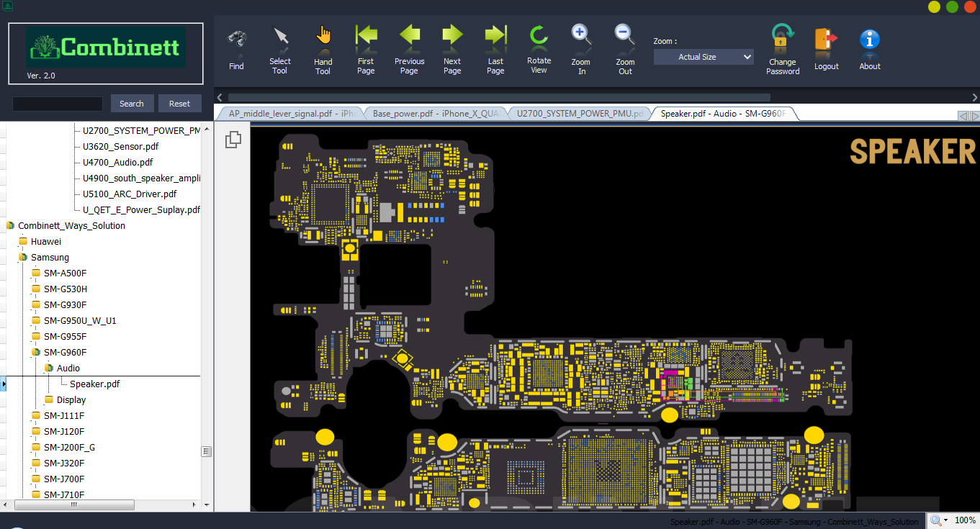Viewport: 980px width, 529px height.
Task: Open U5100_ARC_Driver.pdf in tree
Action: point(129,194)
